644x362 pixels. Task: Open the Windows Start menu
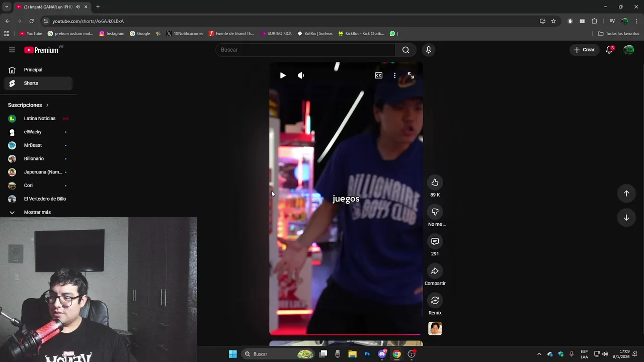233,354
